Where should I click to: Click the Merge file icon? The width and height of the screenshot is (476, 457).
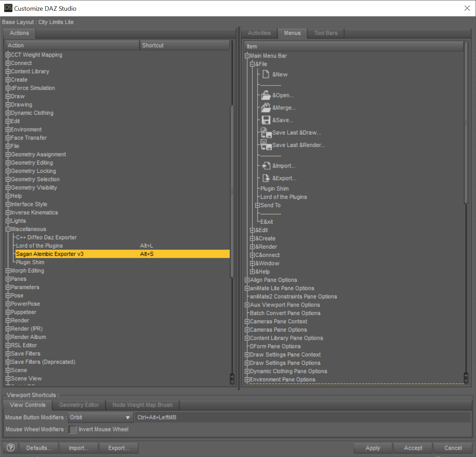(x=266, y=108)
